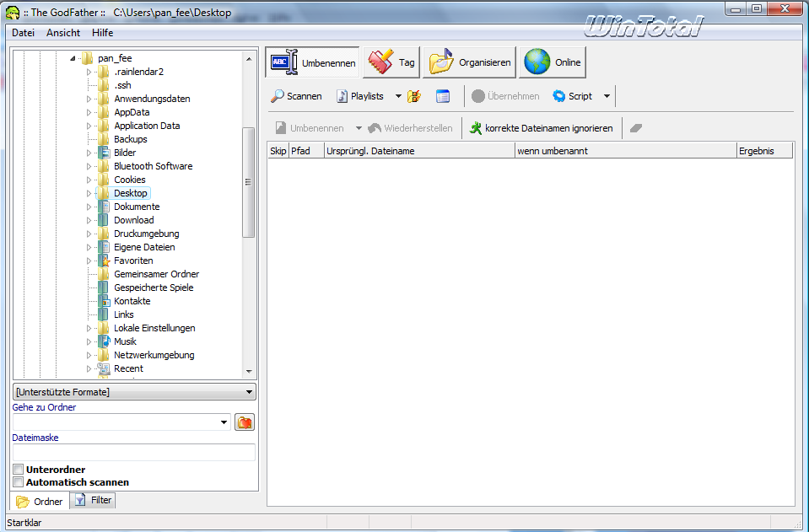Open the Hilfe menu

(102, 33)
